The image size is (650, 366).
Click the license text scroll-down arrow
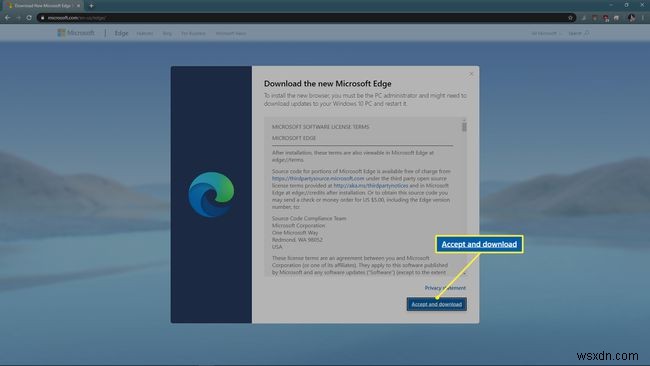464,273
